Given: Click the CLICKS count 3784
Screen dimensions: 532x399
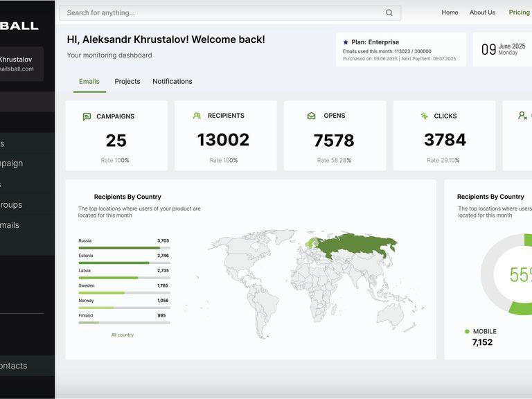Looking at the screenshot, I should tap(445, 140).
